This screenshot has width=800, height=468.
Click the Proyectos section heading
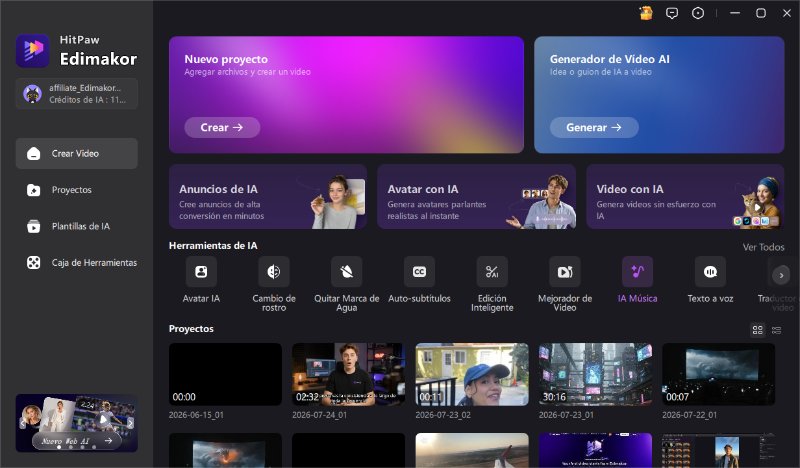click(191, 329)
